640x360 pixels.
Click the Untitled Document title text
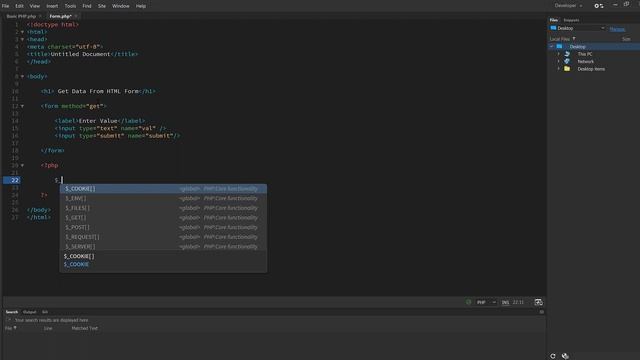point(80,54)
